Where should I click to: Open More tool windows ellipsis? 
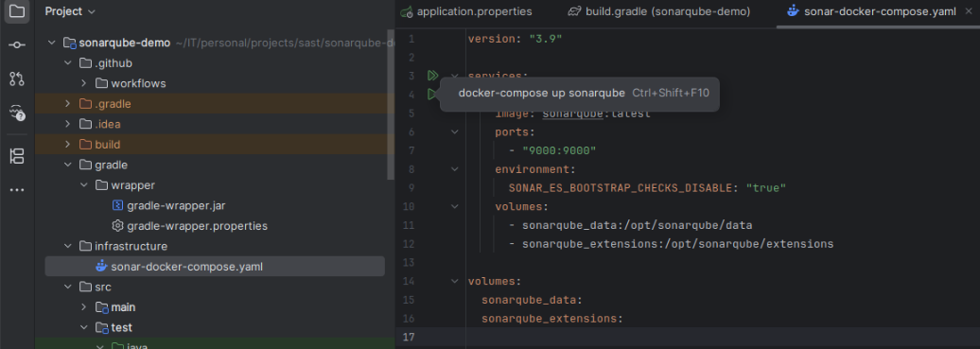[x=17, y=189]
